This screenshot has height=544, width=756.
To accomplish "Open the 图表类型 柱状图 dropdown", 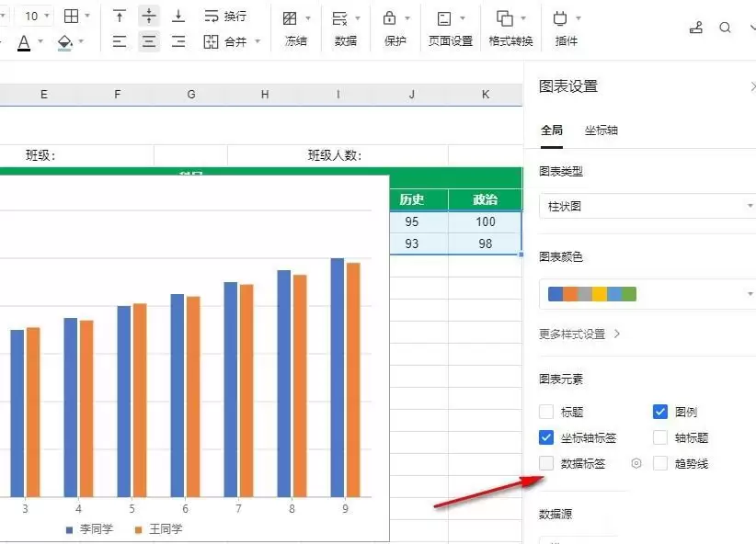I will pos(648,207).
